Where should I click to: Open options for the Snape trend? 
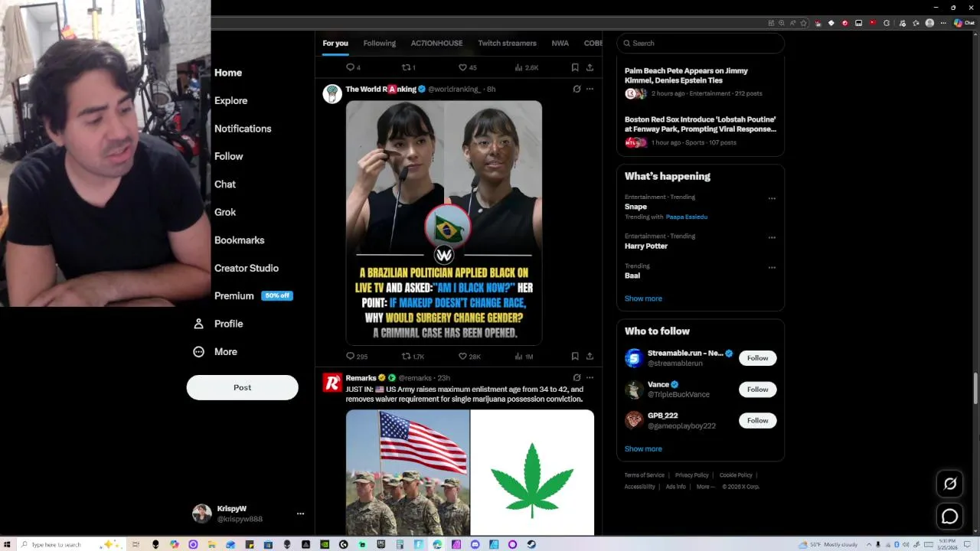[x=772, y=198]
